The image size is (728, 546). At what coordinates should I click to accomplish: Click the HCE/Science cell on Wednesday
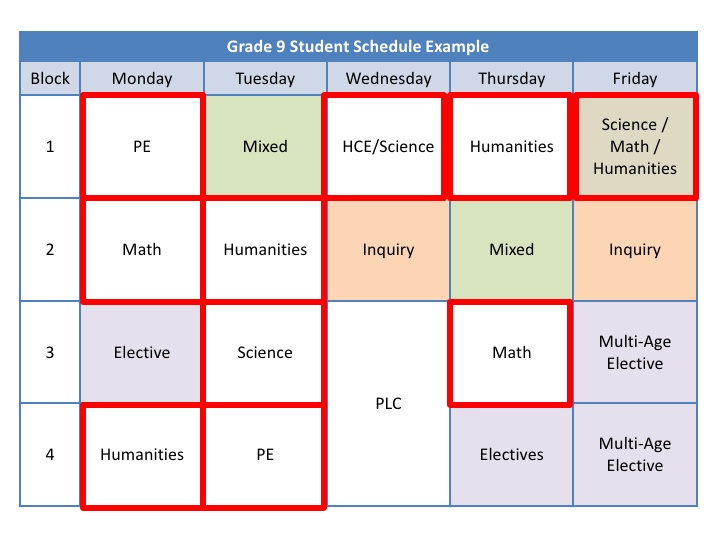tap(388, 146)
